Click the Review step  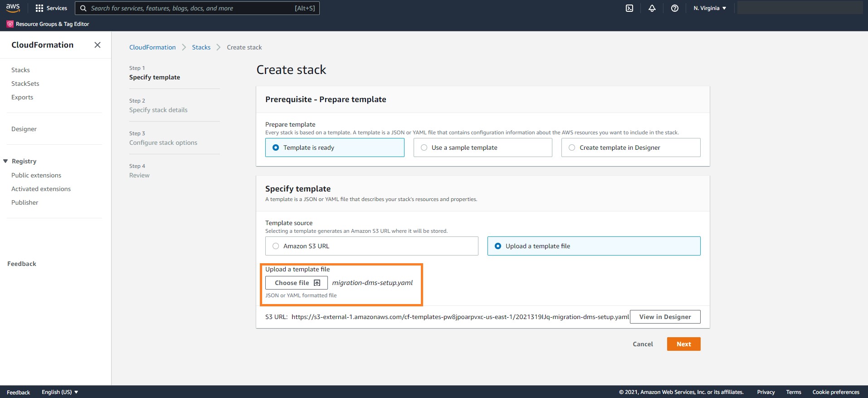(x=139, y=175)
